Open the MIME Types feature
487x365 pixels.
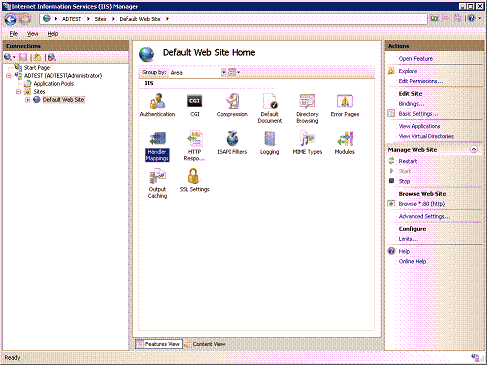(x=307, y=143)
